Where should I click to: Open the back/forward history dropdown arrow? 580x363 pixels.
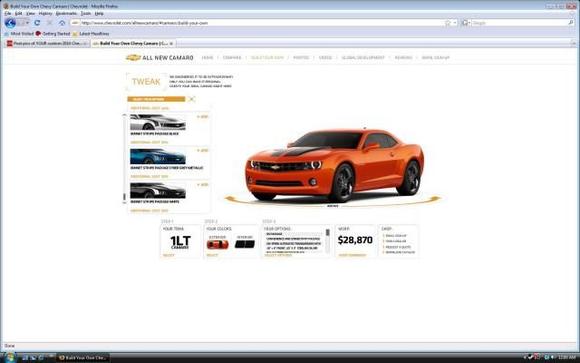coord(27,23)
